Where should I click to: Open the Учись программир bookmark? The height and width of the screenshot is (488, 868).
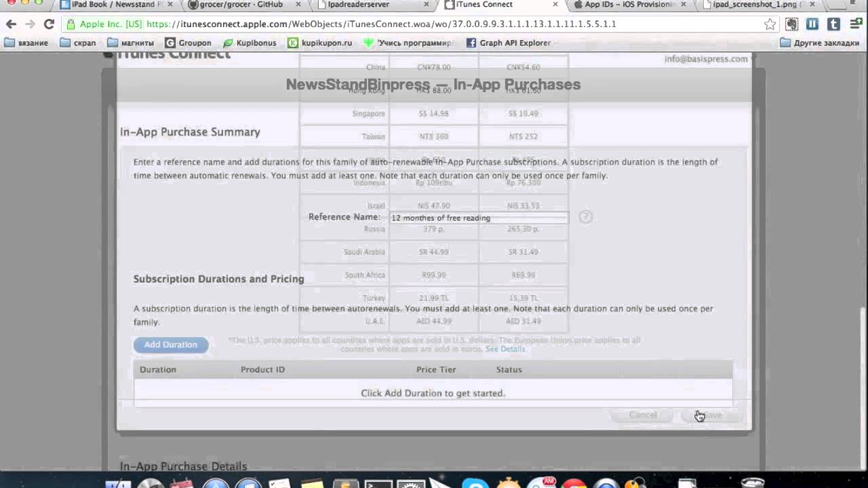click(x=408, y=43)
